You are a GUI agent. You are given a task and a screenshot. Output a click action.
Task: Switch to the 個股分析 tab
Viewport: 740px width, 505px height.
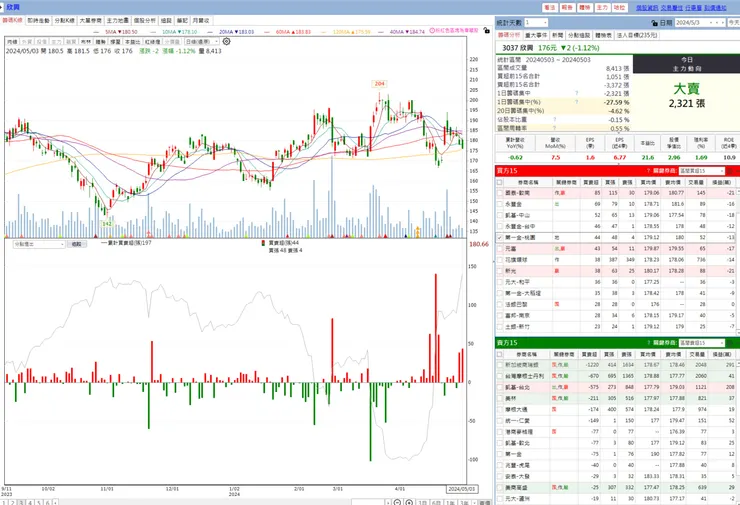[144, 21]
